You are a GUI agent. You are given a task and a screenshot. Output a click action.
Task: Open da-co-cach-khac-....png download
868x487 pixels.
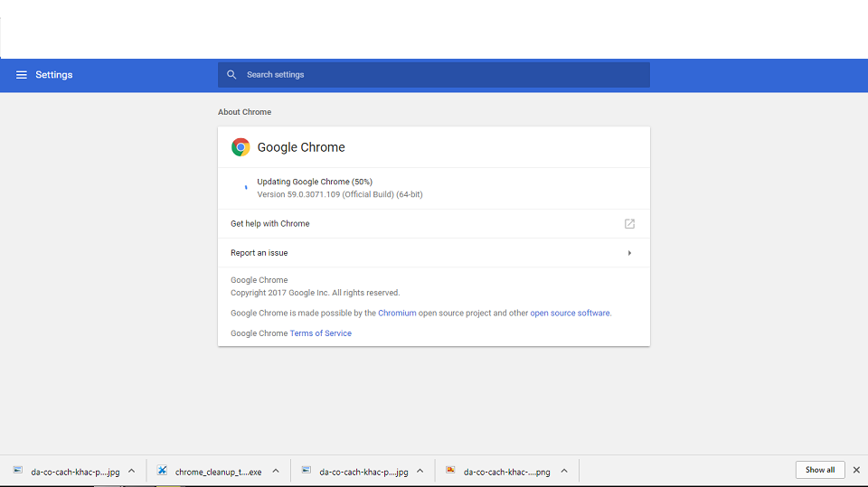click(507, 472)
